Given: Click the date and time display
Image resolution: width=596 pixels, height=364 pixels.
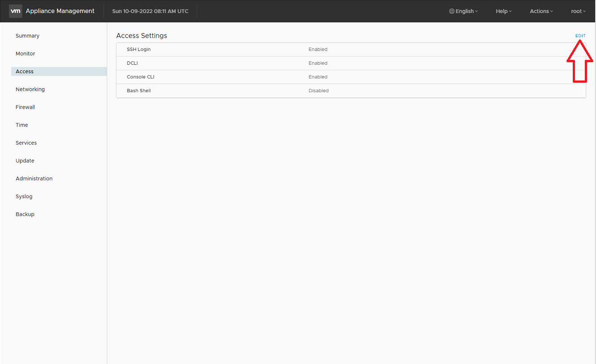Looking at the screenshot, I should click(150, 11).
